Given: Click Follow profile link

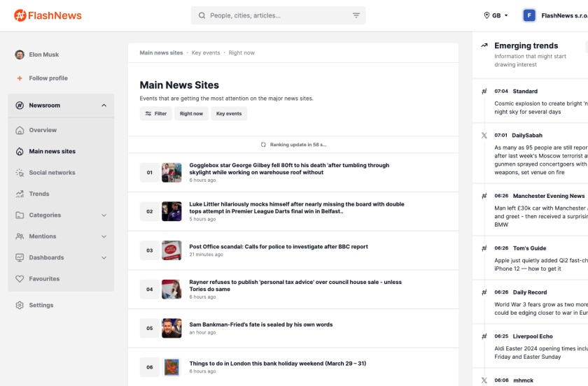Looking at the screenshot, I should [x=48, y=78].
